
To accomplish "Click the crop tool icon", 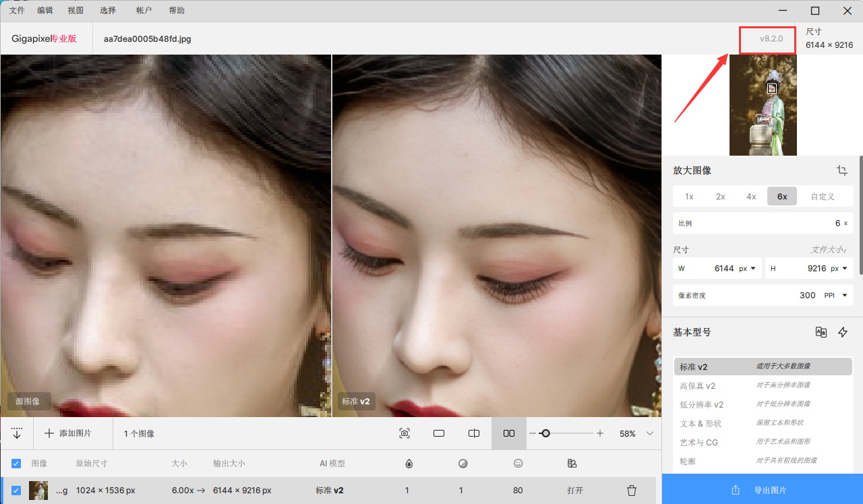I will pyautogui.click(x=842, y=170).
